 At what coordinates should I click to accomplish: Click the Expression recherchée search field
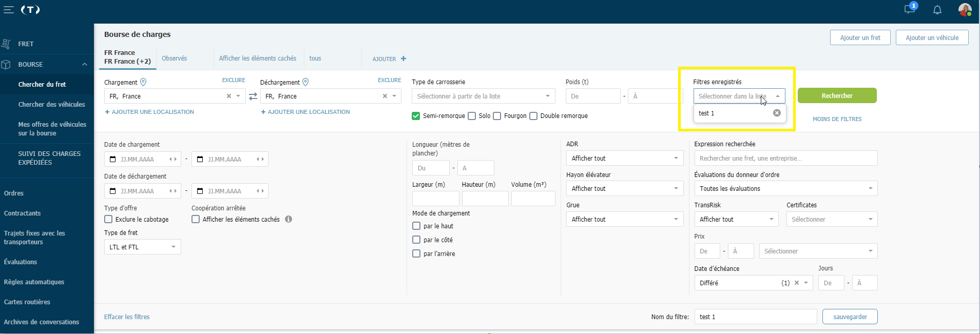click(x=786, y=158)
